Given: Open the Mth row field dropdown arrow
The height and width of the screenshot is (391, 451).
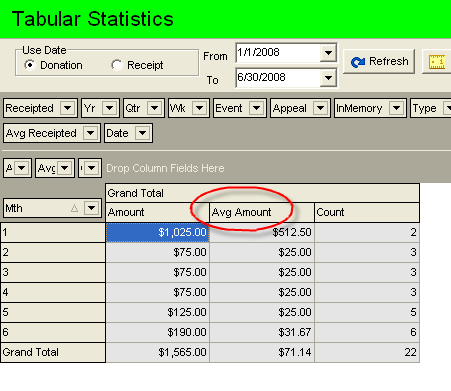Looking at the screenshot, I should 92,208.
